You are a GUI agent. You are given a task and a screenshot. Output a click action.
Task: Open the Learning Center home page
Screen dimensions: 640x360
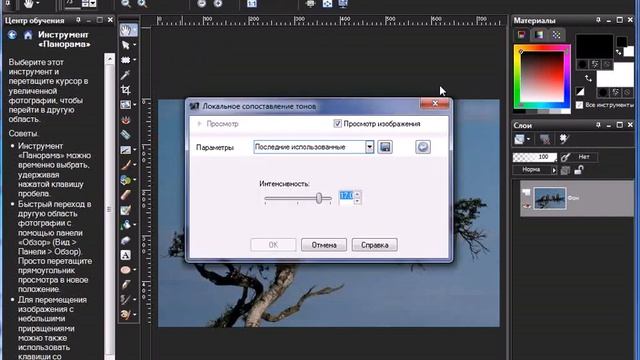point(28,35)
